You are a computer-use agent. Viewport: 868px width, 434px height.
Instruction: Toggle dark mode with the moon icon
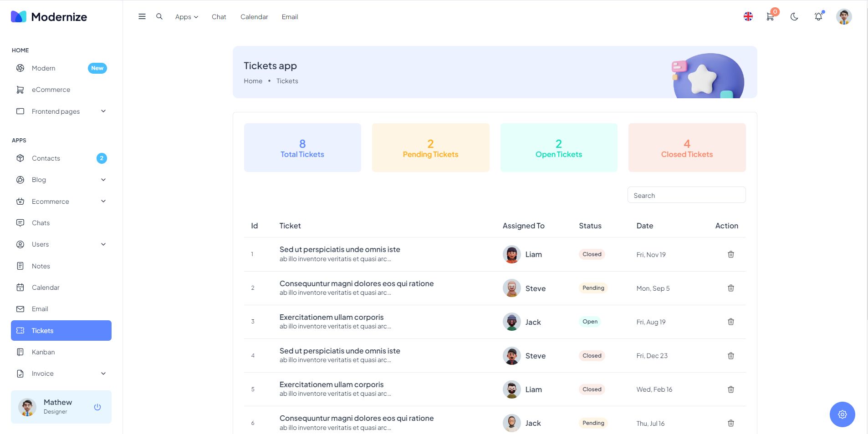click(x=794, y=17)
